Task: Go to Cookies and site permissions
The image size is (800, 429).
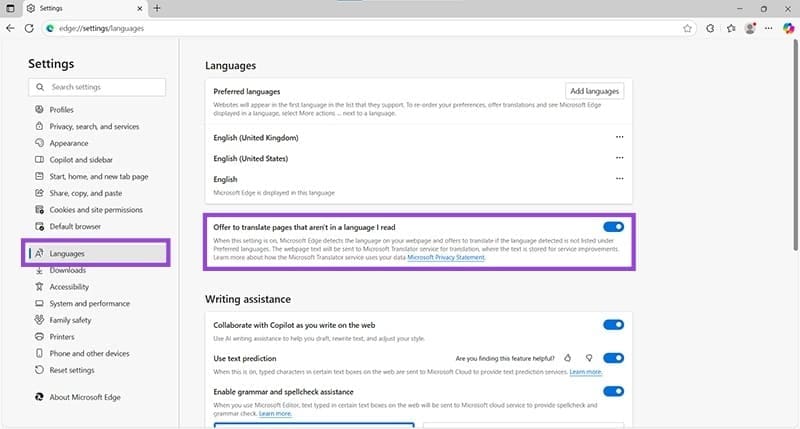Action: (x=96, y=210)
